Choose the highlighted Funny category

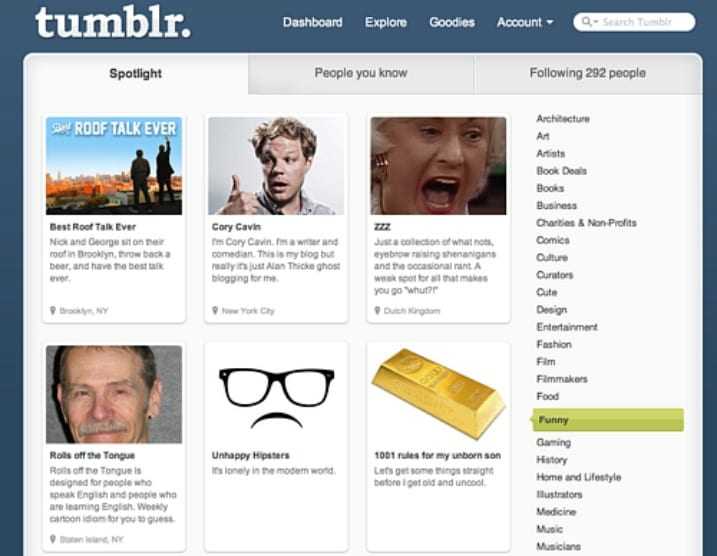608,420
